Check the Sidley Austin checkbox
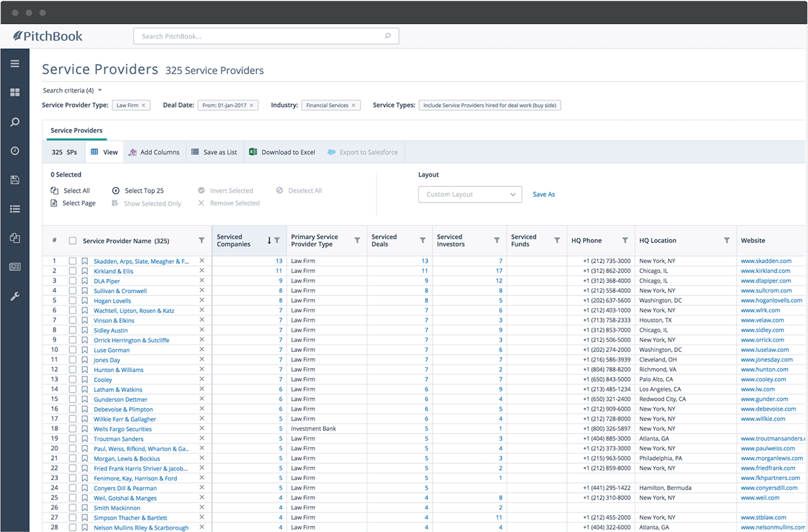Viewport: 808px width, 532px height. click(73, 330)
